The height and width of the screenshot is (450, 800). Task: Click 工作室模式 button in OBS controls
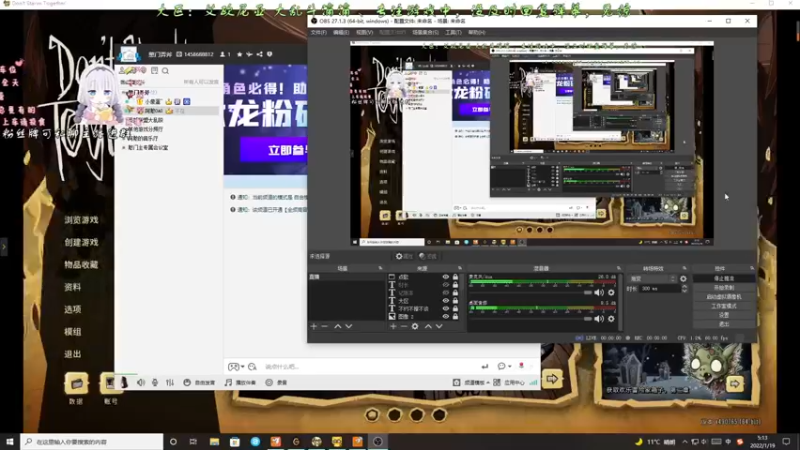click(724, 306)
